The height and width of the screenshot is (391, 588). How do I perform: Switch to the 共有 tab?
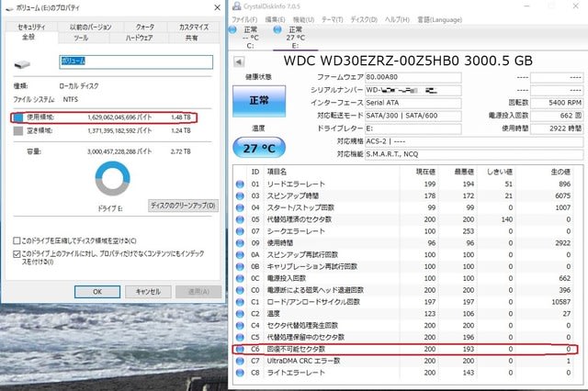tap(191, 38)
